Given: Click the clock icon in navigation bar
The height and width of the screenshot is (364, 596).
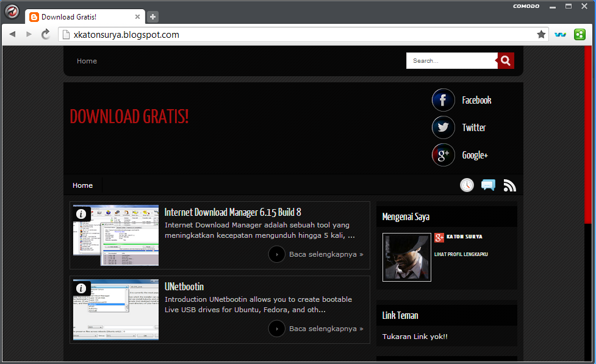Looking at the screenshot, I should [467, 185].
